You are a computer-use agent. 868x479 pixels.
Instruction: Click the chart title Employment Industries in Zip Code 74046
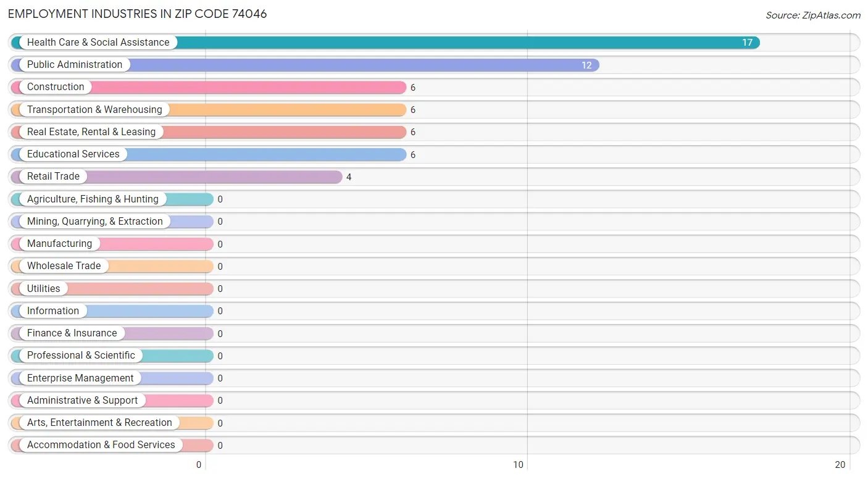(x=138, y=14)
